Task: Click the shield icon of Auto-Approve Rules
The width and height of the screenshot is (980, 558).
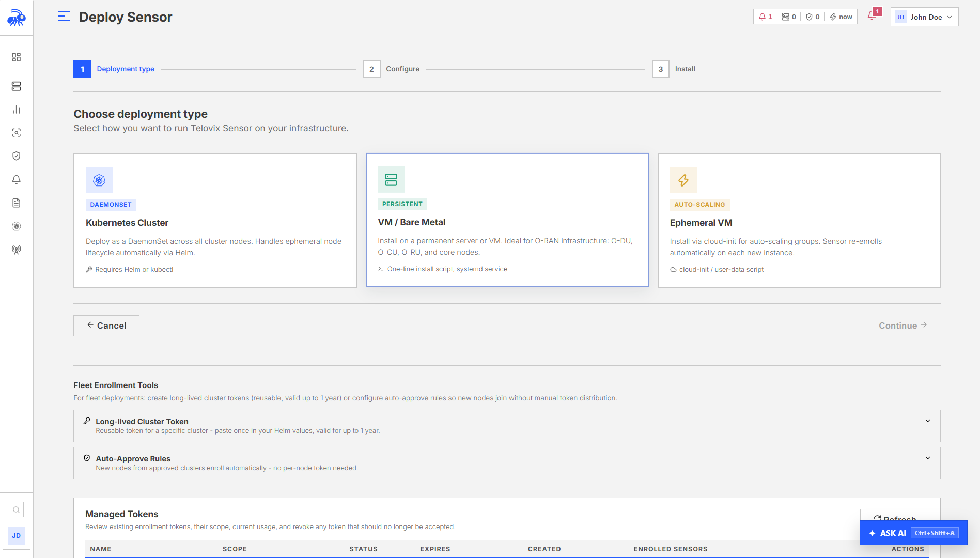Action: [x=87, y=458]
